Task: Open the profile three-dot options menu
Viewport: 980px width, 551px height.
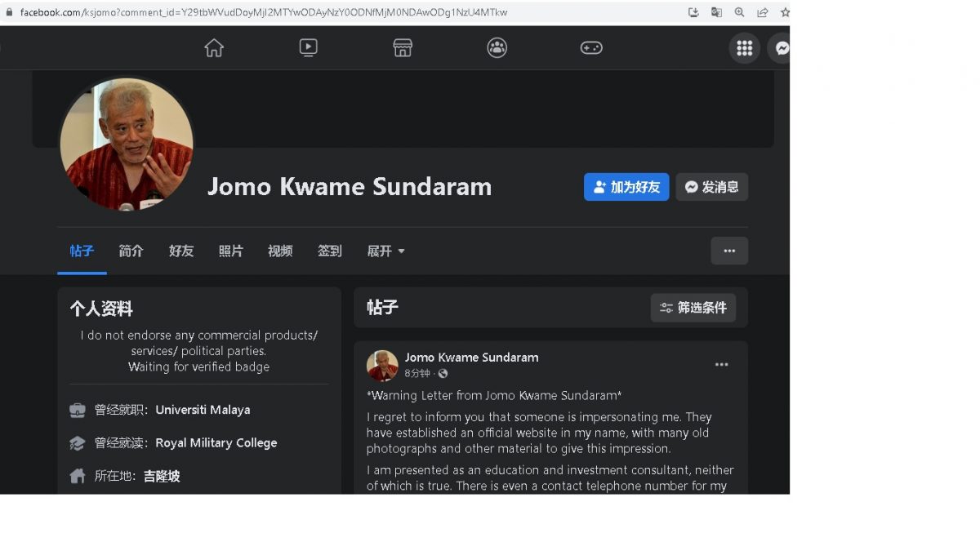Action: pos(729,251)
